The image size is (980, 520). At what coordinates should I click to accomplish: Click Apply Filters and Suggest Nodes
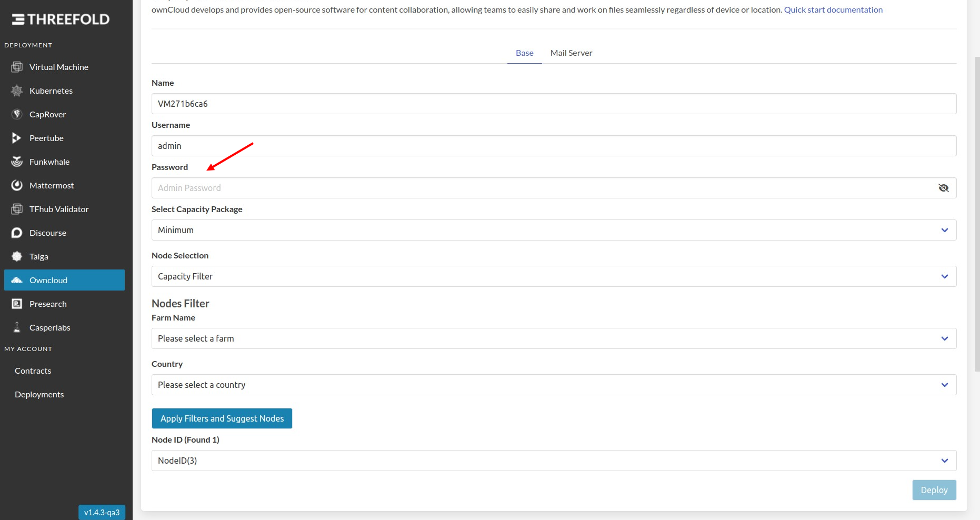click(x=222, y=418)
